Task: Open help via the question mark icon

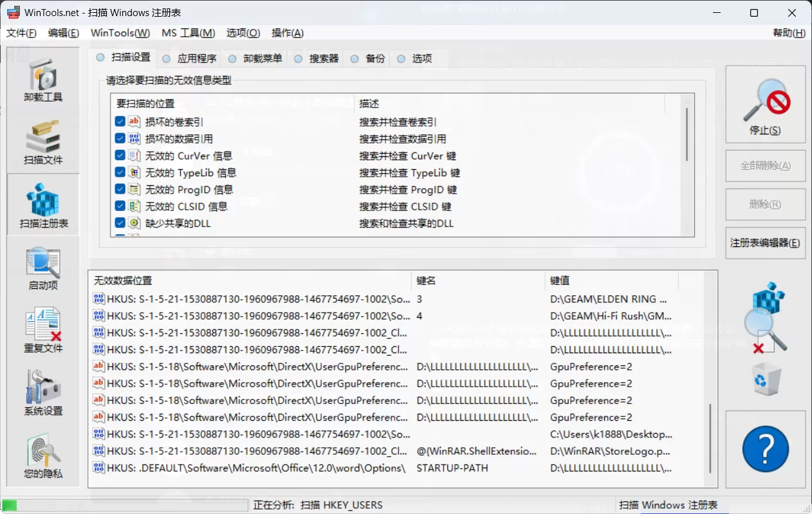Action: tap(765, 449)
